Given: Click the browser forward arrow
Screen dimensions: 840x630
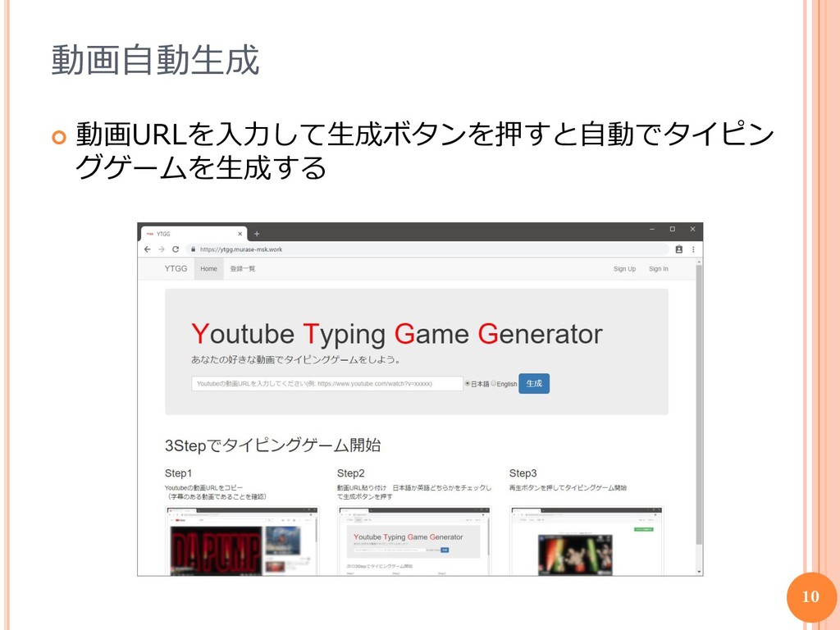Looking at the screenshot, I should pyautogui.click(x=162, y=249).
